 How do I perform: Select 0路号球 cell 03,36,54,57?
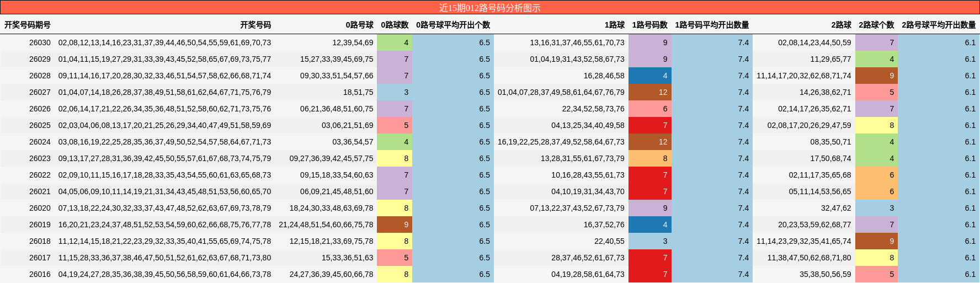(x=353, y=142)
